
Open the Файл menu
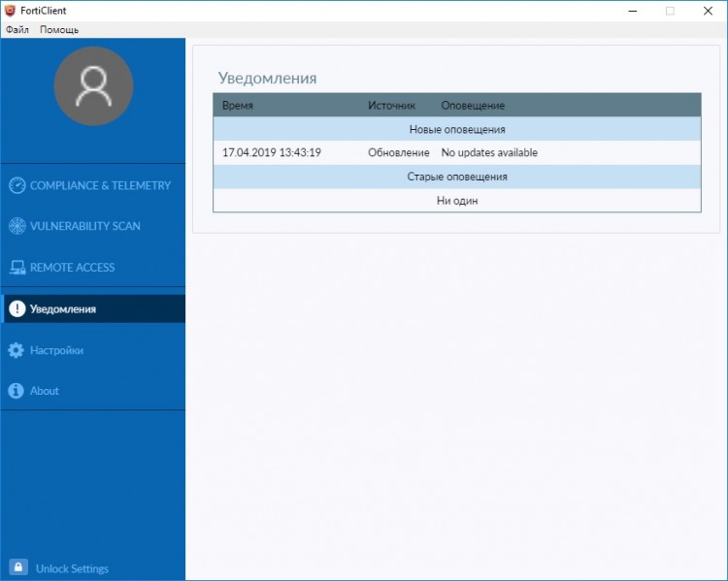pyautogui.click(x=17, y=30)
